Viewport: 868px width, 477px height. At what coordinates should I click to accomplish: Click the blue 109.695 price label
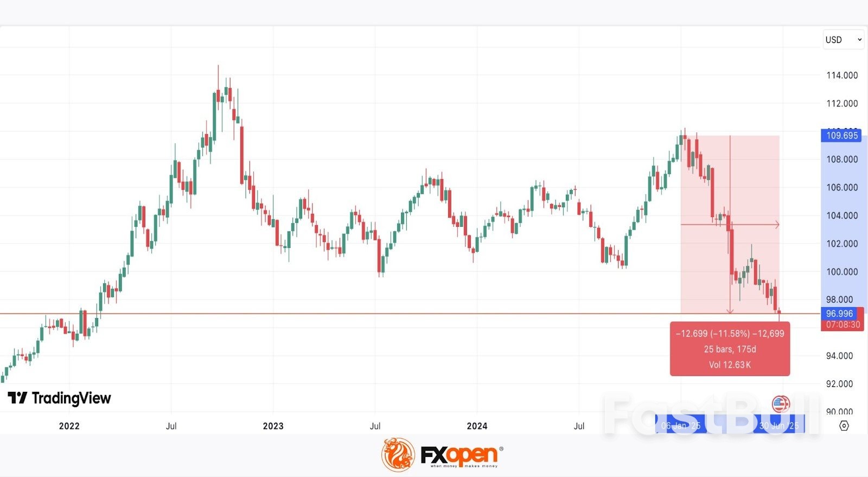pyautogui.click(x=840, y=135)
